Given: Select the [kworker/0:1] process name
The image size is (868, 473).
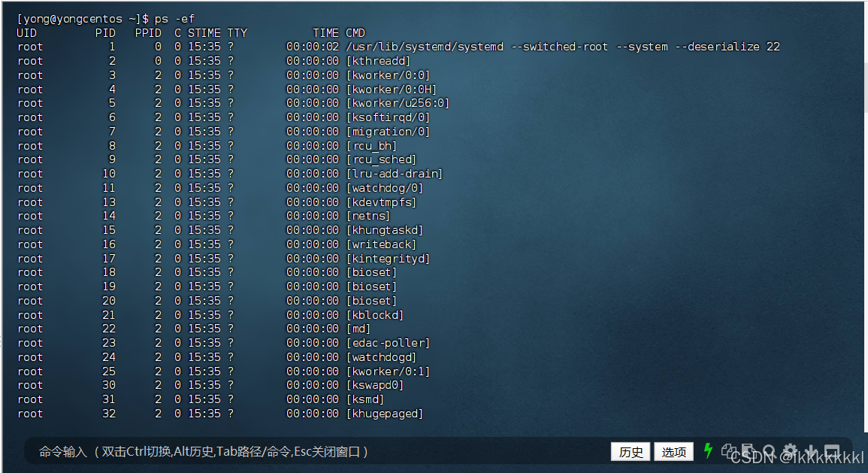Looking at the screenshot, I should [x=388, y=371].
